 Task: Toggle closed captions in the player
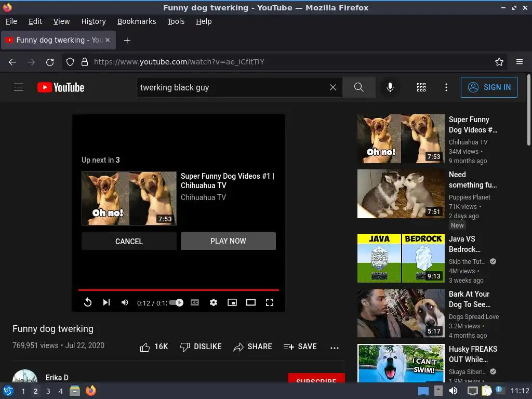195,302
